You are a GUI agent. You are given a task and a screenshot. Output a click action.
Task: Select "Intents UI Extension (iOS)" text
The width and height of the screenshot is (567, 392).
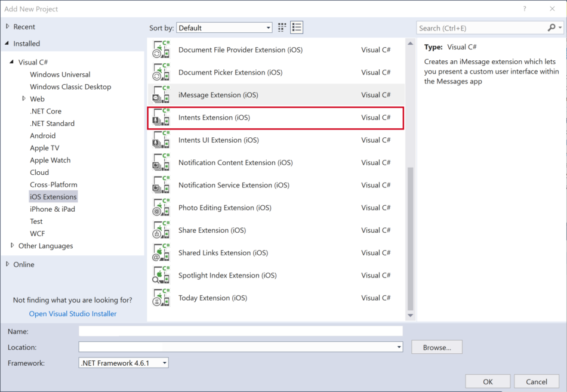point(218,140)
